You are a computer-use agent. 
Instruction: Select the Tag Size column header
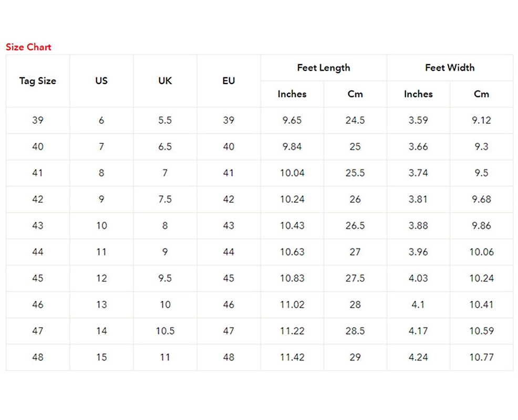click(38, 81)
